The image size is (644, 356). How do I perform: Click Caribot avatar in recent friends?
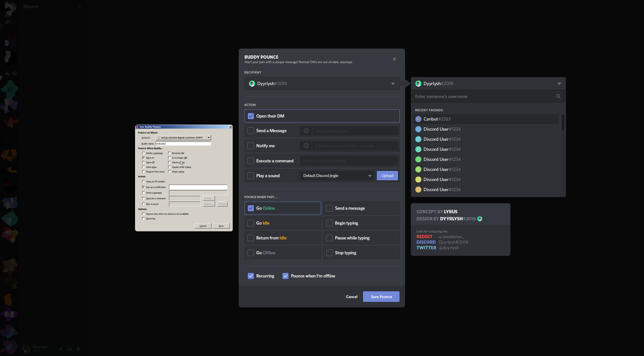click(418, 119)
